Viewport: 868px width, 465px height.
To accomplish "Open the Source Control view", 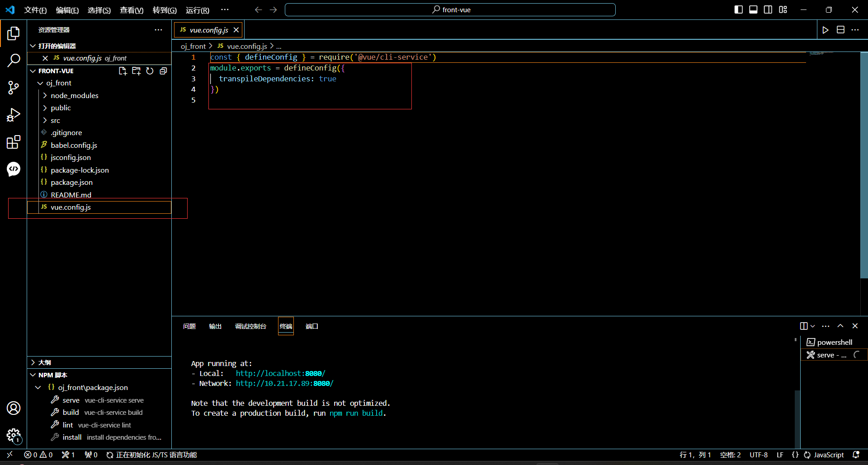I will coord(14,88).
